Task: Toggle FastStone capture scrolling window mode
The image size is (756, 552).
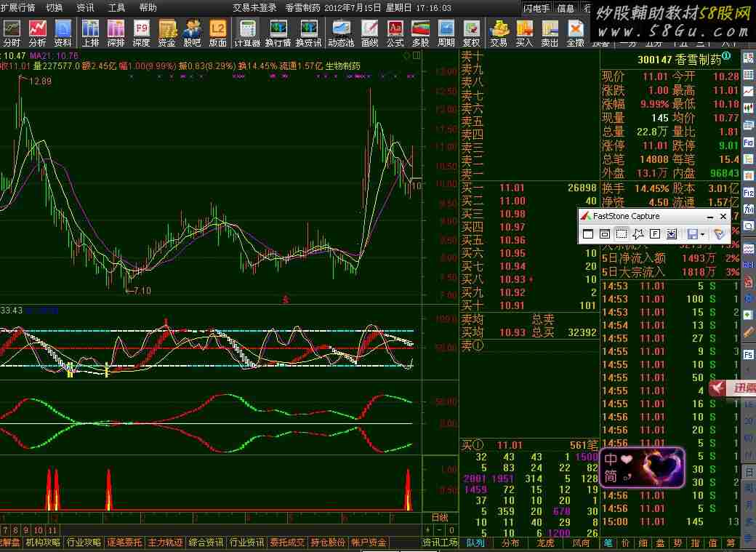Action: tap(672, 234)
